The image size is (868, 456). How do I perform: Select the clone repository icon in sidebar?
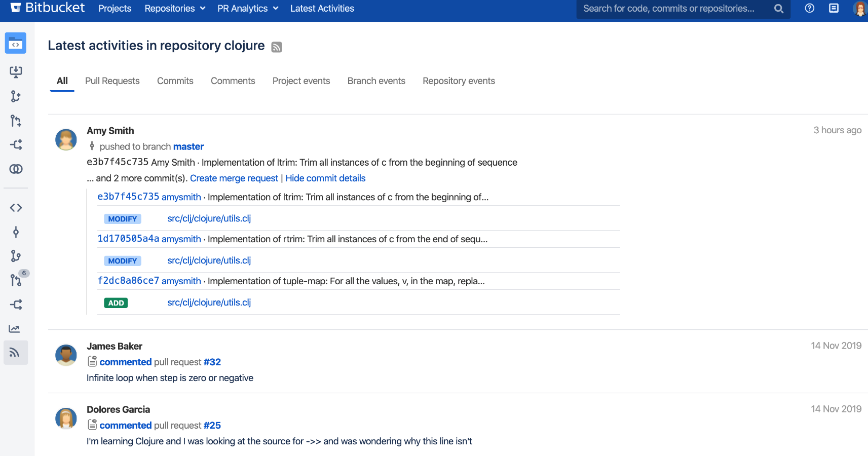click(x=15, y=71)
